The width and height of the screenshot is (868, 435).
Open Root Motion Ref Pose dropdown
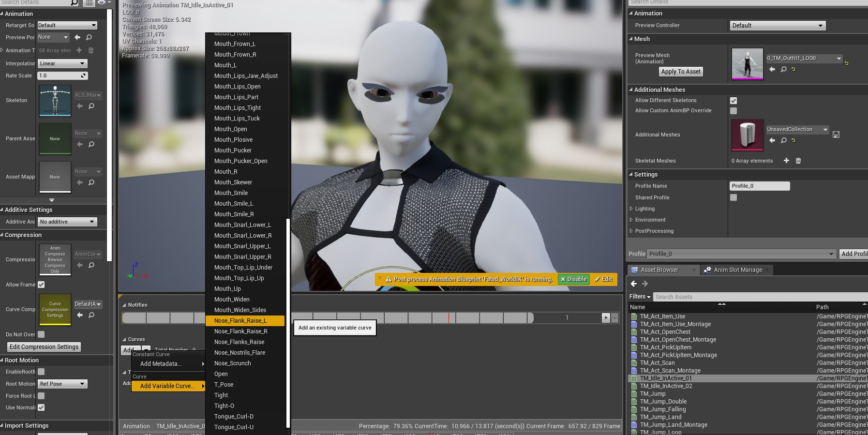click(x=62, y=384)
